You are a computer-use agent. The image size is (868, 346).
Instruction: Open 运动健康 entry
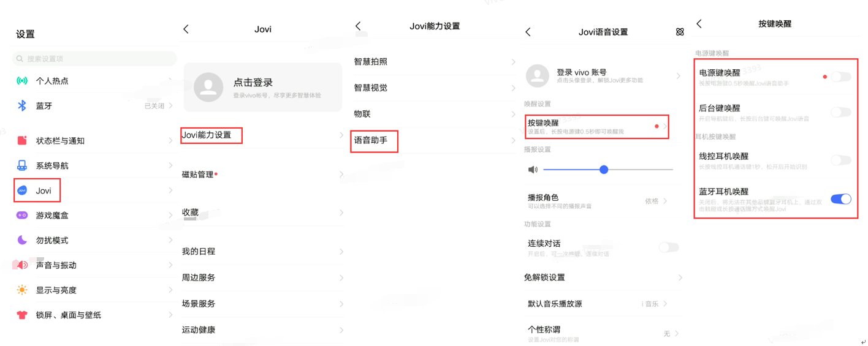point(263,329)
